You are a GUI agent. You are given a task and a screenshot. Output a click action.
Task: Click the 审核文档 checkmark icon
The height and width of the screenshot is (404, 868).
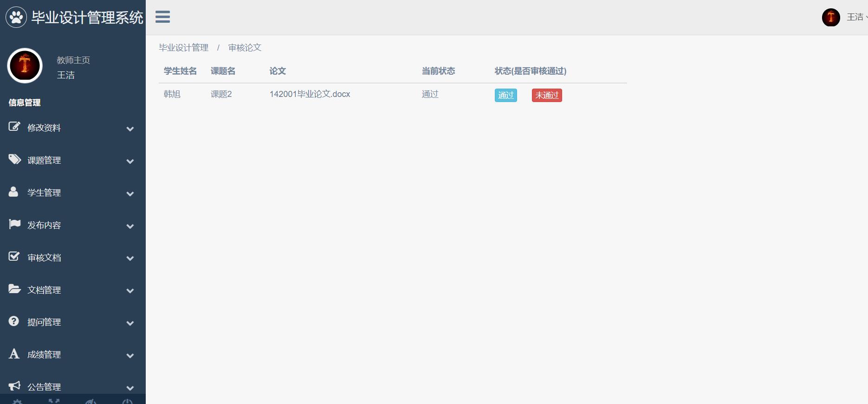pyautogui.click(x=14, y=257)
